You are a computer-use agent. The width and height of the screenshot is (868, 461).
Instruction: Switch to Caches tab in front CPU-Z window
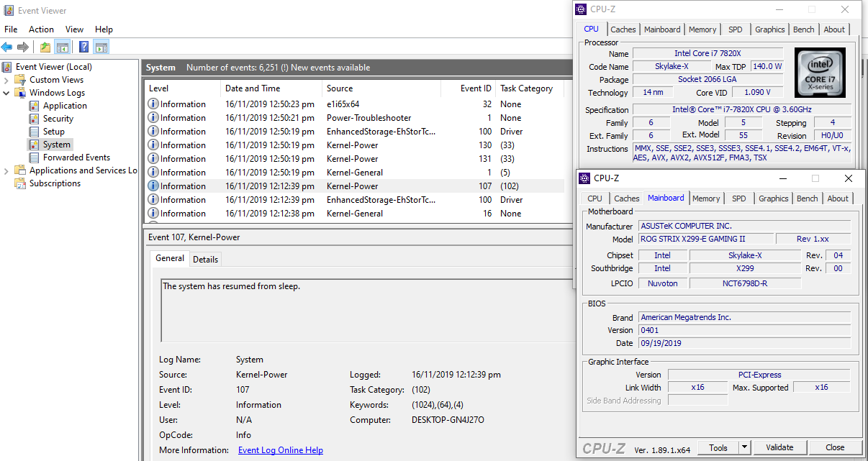coord(627,198)
